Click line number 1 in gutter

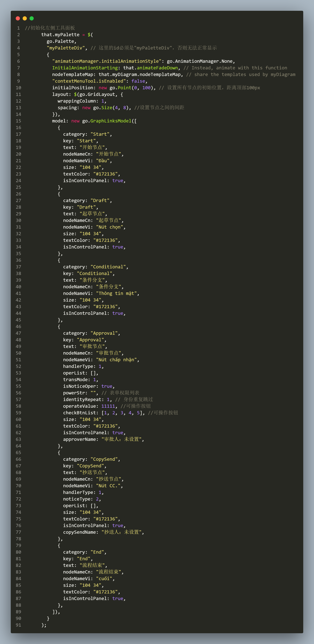pyautogui.click(x=19, y=28)
